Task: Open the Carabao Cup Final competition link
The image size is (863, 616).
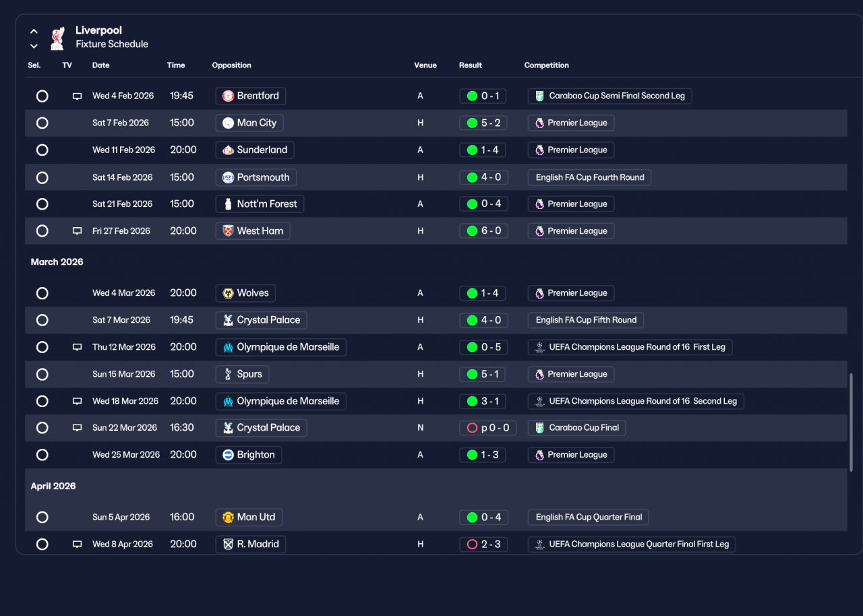Action: [576, 427]
